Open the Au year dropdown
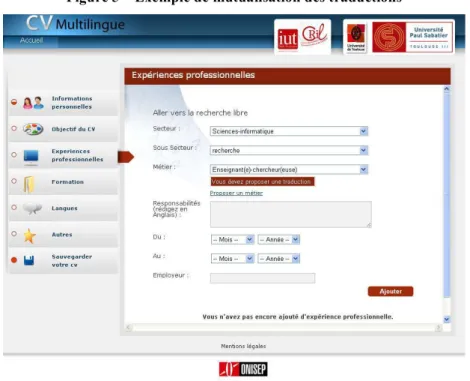The image size is (470, 381). click(279, 258)
